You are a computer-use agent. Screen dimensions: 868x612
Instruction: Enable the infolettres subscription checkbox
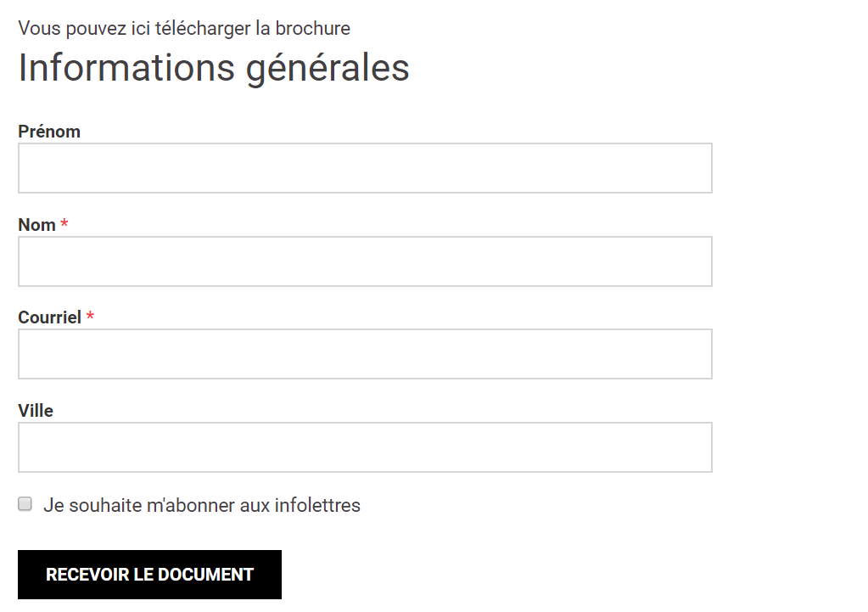(x=25, y=504)
